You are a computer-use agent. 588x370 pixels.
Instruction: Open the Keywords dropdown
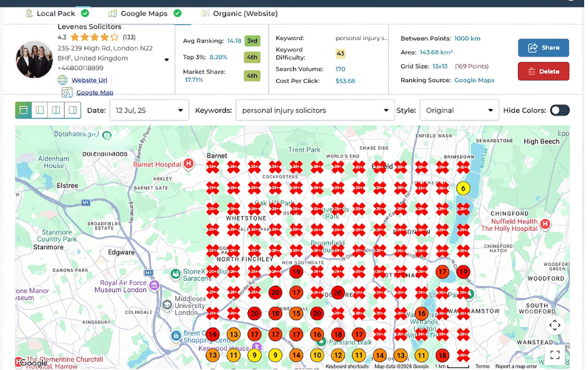[315, 110]
